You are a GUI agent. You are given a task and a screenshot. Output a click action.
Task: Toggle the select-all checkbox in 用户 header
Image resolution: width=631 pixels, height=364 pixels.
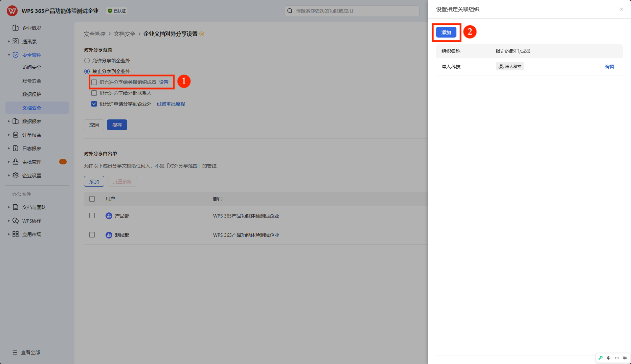tap(92, 199)
